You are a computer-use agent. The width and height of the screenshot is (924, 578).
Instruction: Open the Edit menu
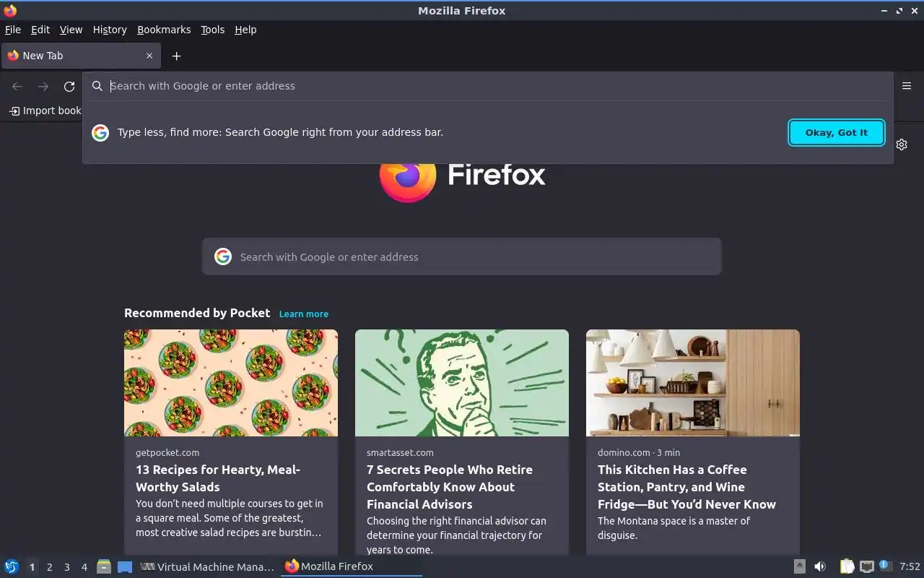40,30
